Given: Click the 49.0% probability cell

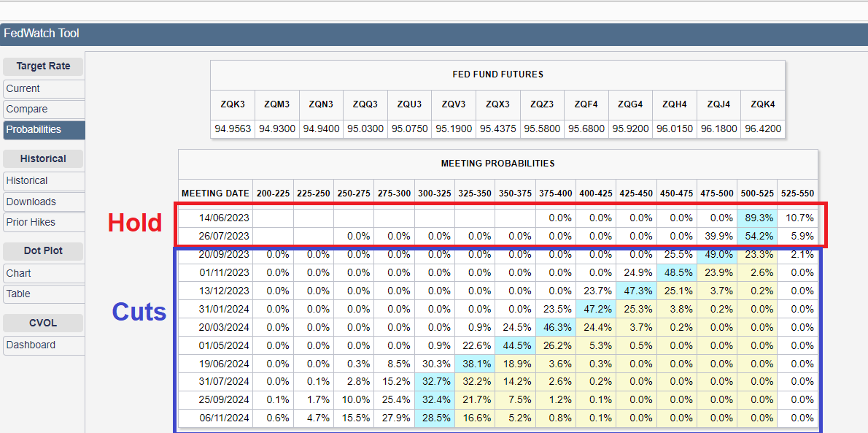Looking at the screenshot, I should tap(718, 255).
